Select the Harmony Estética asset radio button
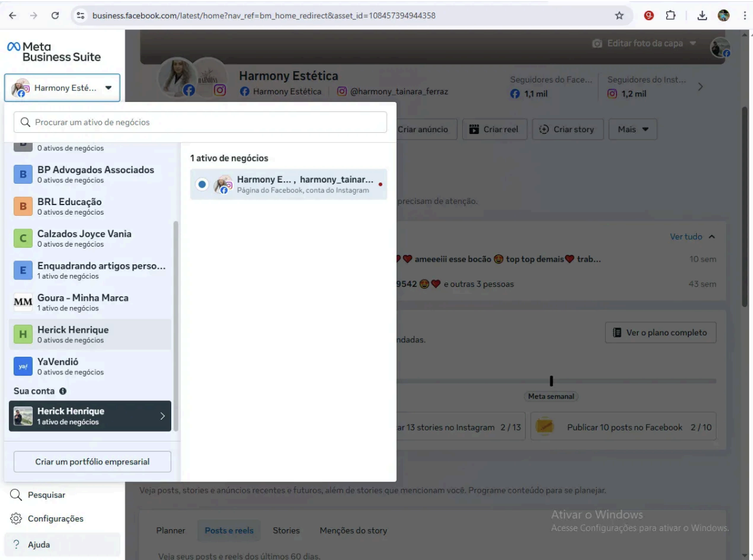 (x=202, y=184)
